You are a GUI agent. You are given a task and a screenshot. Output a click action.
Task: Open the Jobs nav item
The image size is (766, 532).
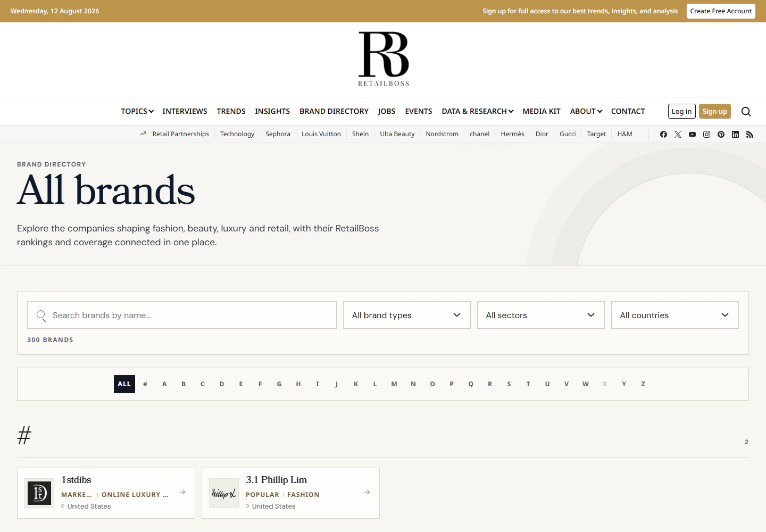387,111
